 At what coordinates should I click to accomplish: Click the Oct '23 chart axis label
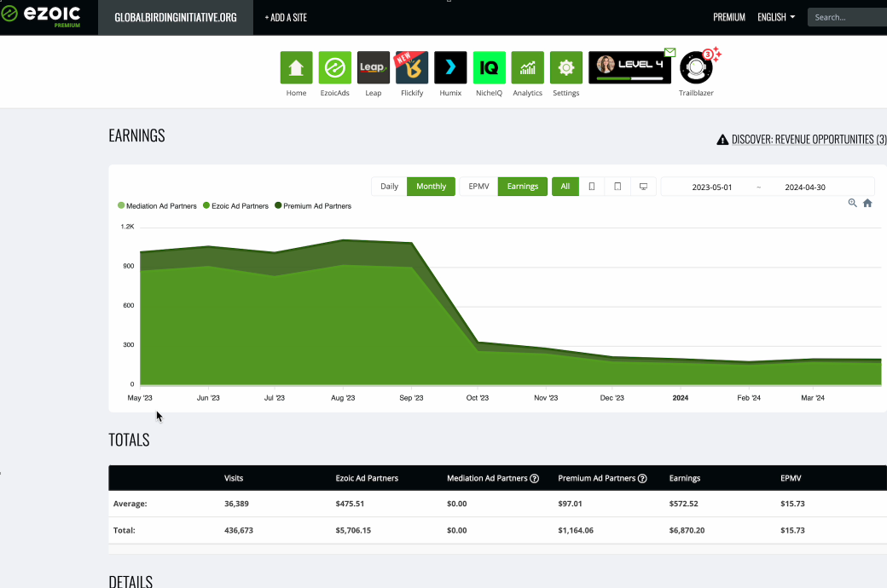coord(478,398)
